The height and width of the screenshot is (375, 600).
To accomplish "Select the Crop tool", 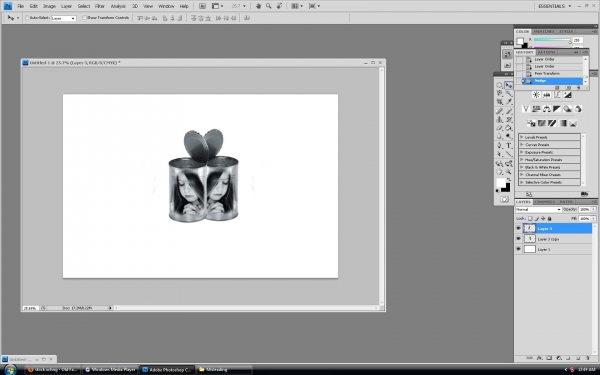I will [499, 102].
